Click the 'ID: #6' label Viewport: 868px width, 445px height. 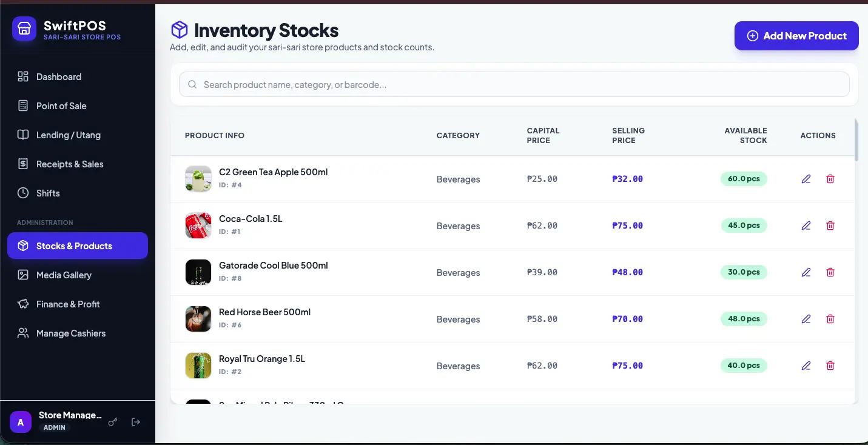[x=230, y=326]
